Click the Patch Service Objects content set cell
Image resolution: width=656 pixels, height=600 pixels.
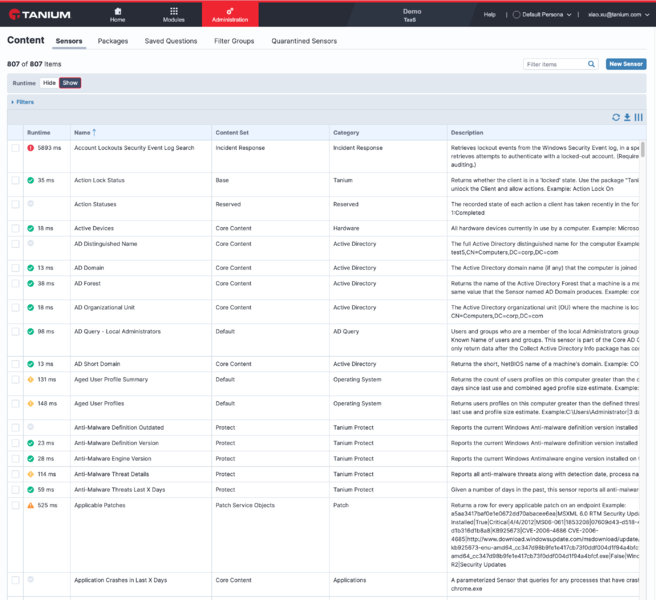(x=245, y=505)
